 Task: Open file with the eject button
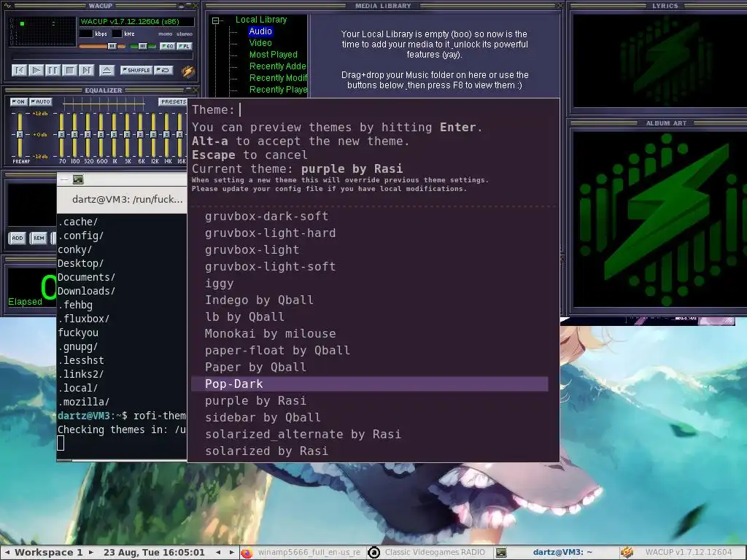107,71
